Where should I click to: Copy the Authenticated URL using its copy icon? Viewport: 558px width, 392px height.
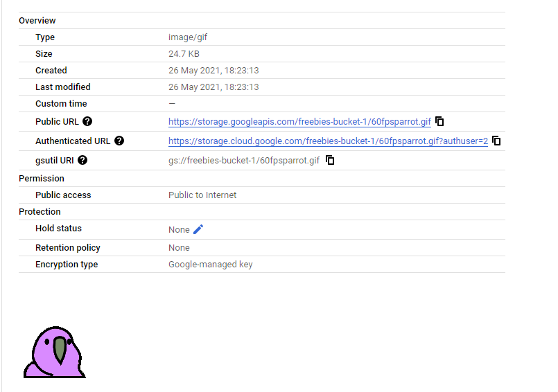pos(496,141)
